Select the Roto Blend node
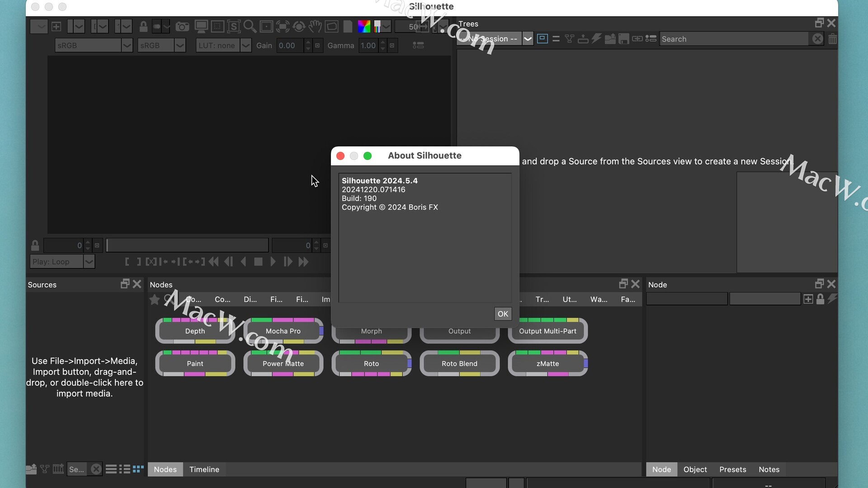 click(460, 363)
